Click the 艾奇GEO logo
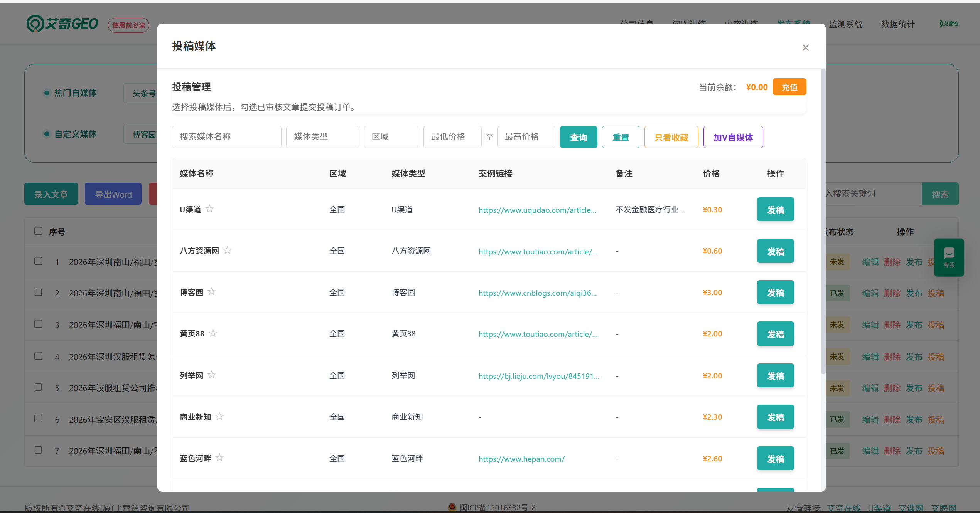Image resolution: width=980 pixels, height=513 pixels. 62,24
